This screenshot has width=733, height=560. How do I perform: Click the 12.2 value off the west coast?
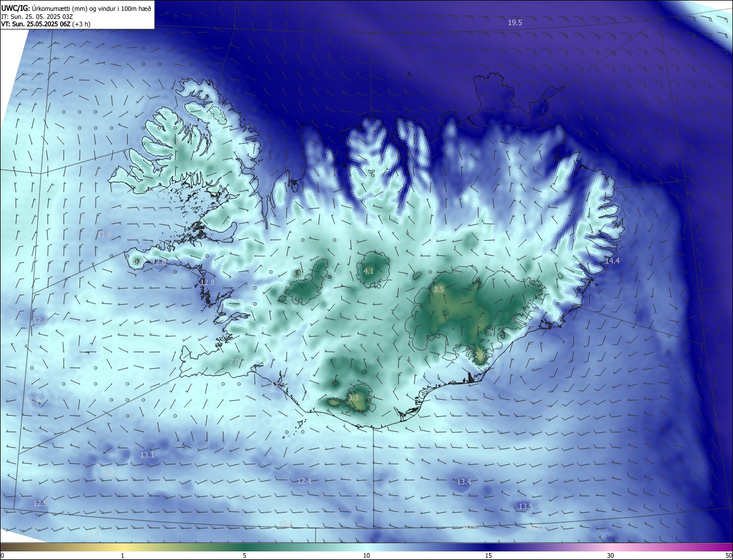(x=40, y=320)
